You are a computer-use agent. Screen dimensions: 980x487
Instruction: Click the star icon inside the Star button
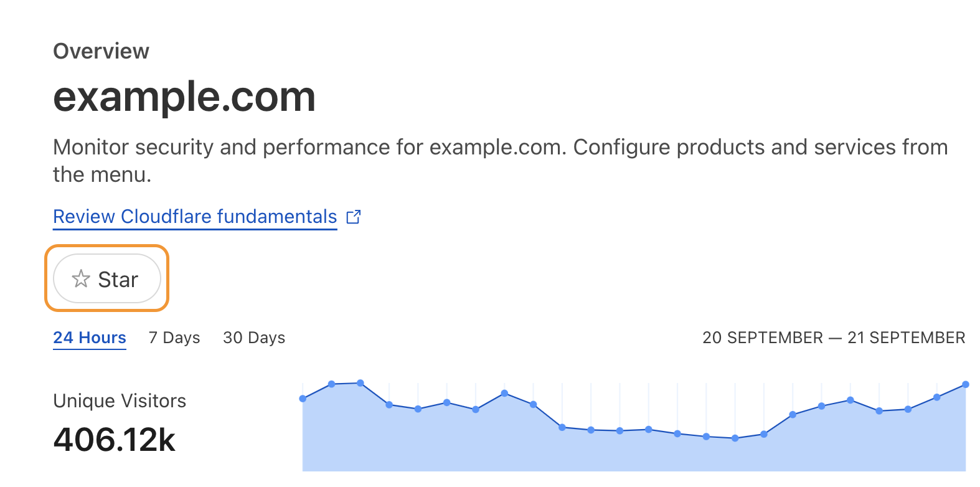[x=82, y=279]
